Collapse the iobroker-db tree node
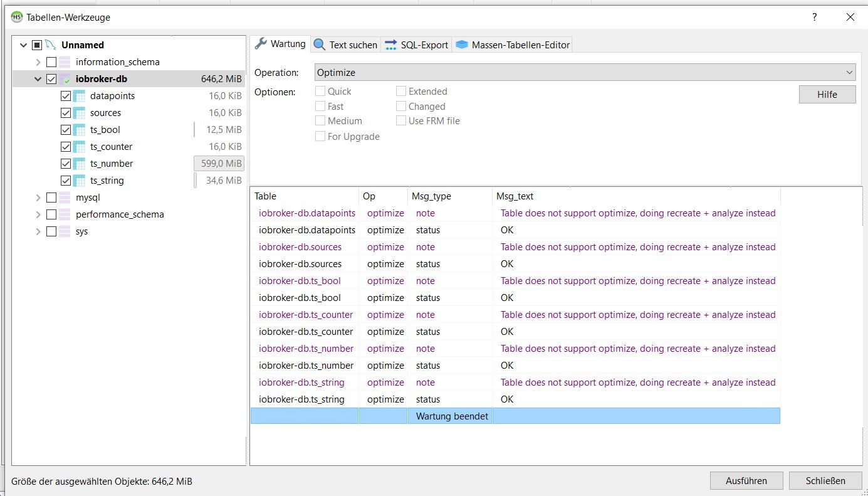 38,79
